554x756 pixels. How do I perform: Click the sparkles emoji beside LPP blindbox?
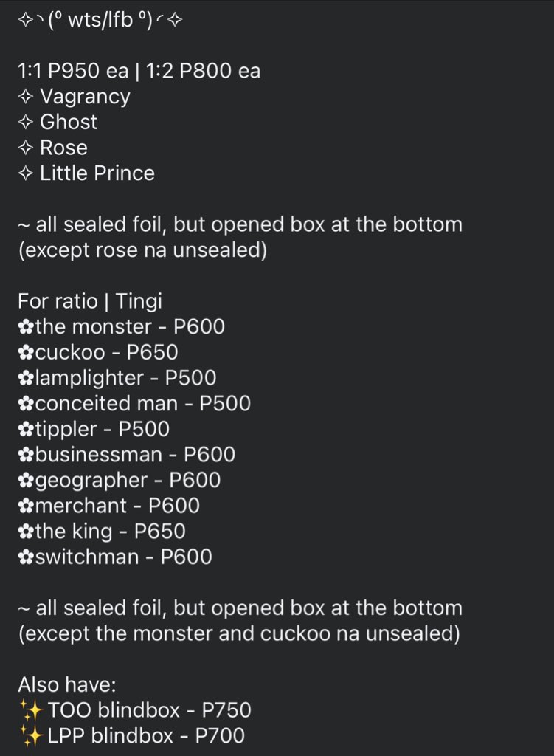point(31,736)
